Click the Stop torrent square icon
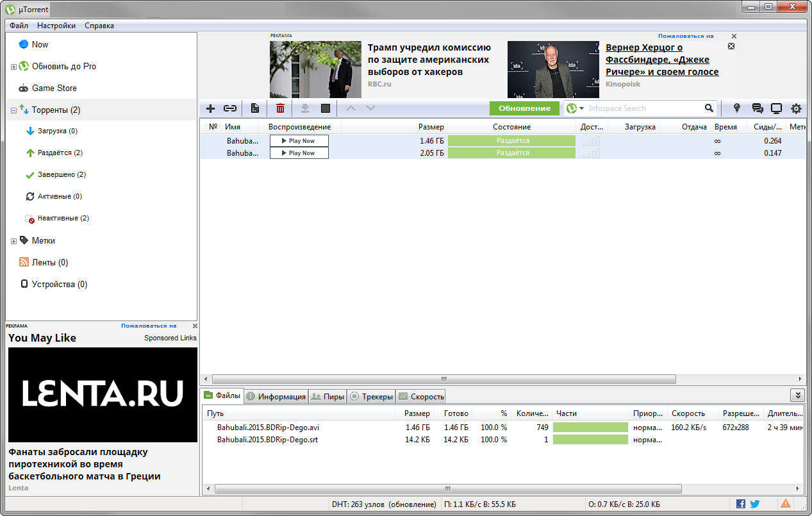This screenshot has width=812, height=516. click(326, 108)
